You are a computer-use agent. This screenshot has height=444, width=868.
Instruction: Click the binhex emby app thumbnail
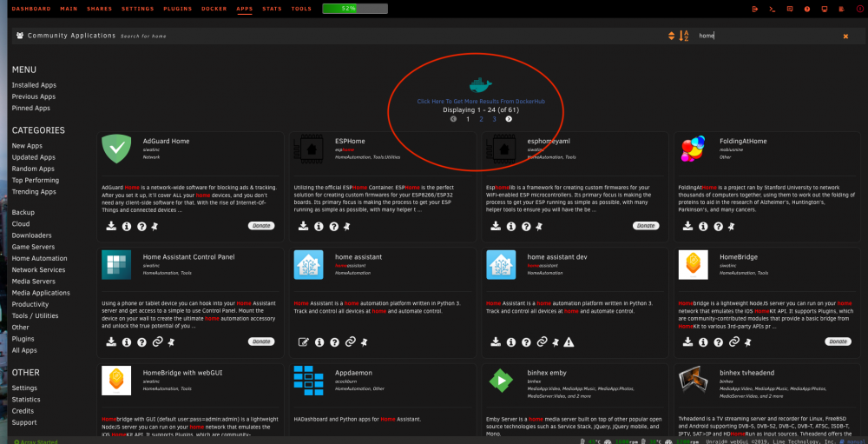[501, 381]
